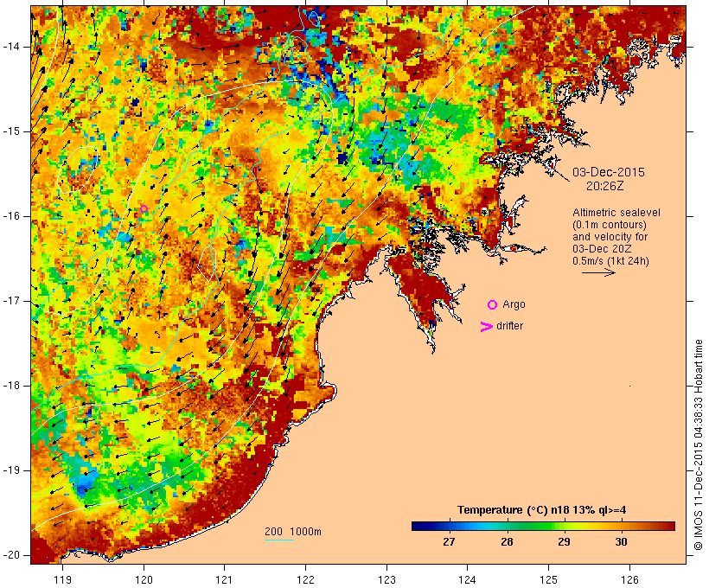Click the magenta Argo circle in the legend

coord(493,305)
